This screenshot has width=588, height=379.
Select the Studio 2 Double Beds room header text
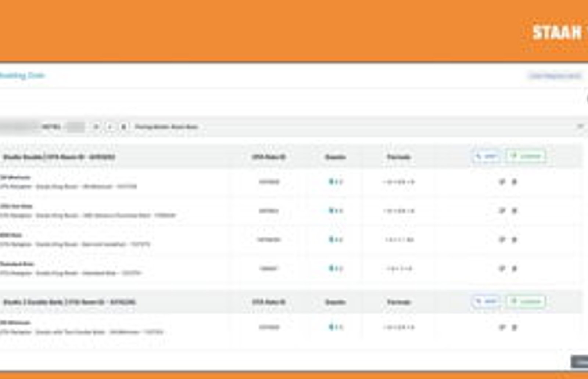(x=69, y=302)
